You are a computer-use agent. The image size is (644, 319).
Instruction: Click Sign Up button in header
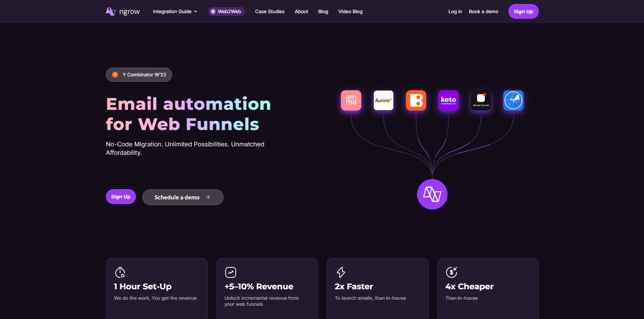pos(523,11)
